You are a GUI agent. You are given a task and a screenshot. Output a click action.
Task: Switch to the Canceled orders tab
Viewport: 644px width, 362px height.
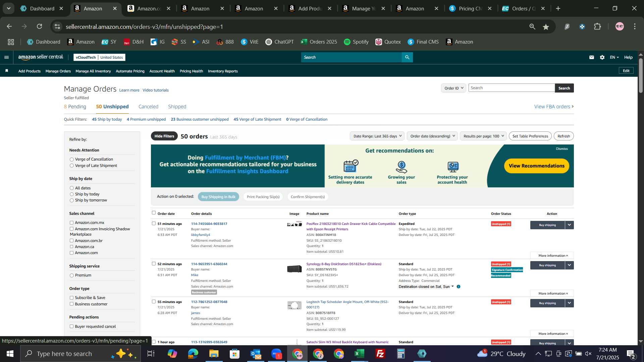(x=148, y=107)
